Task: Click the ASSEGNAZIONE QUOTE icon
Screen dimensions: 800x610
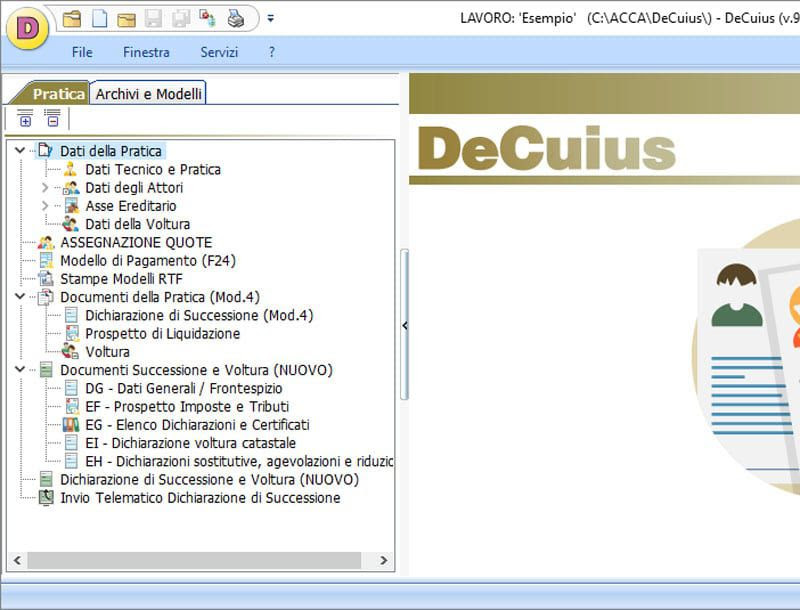Action: 46,242
